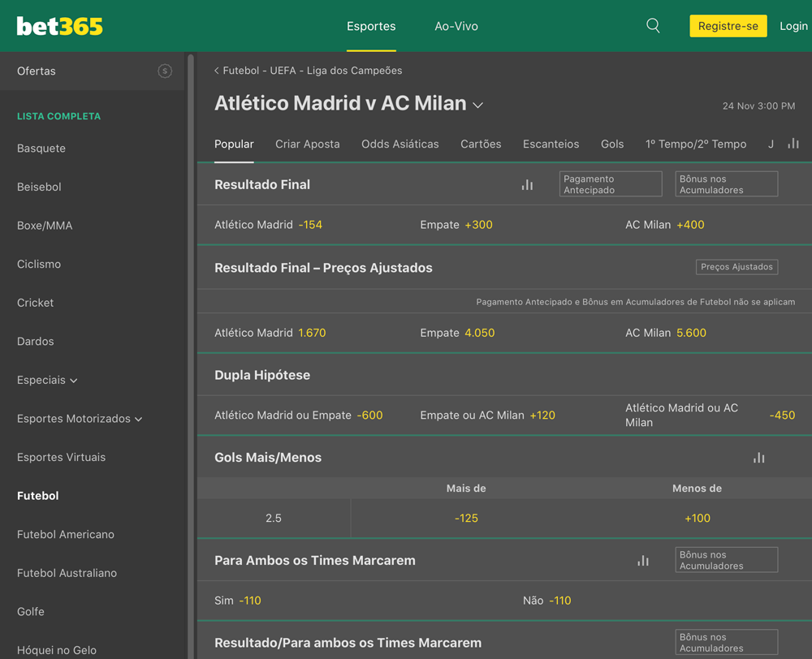Select Esportes Virtuais in the sidebar
Viewport: 812px width, 659px height.
pyautogui.click(x=61, y=457)
